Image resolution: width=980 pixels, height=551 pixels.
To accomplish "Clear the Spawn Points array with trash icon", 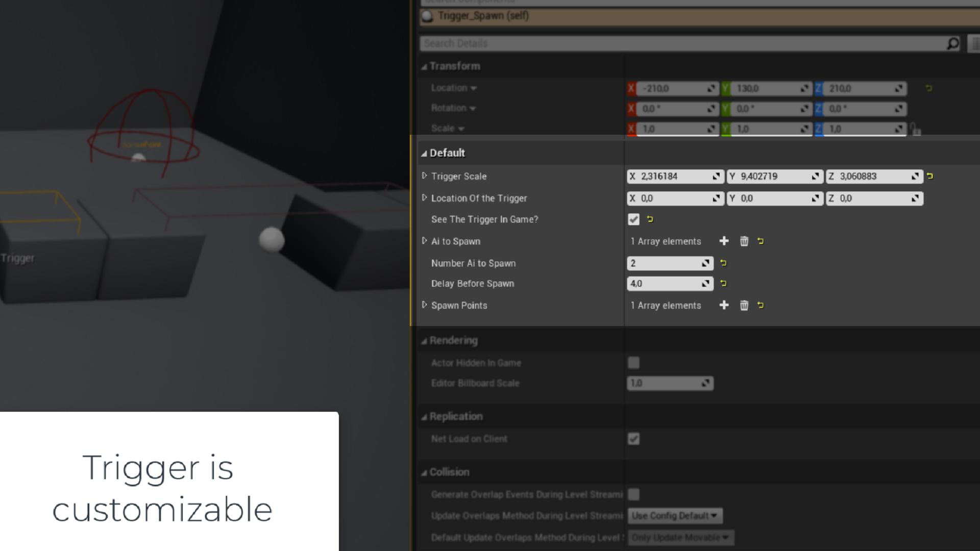I will click(x=744, y=306).
